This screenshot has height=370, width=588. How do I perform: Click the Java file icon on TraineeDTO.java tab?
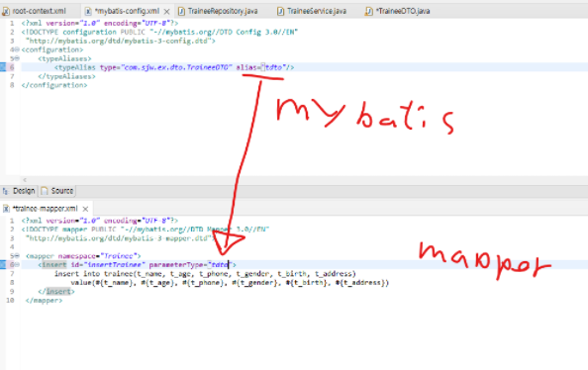369,12
